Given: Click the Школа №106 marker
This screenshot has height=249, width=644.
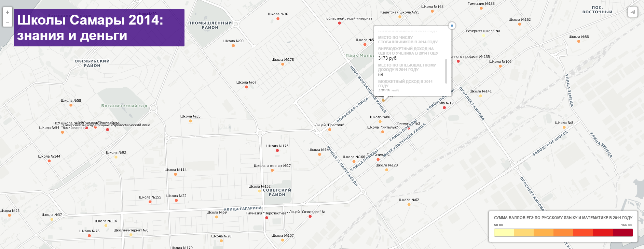Looking at the screenshot, I should coord(501,66).
